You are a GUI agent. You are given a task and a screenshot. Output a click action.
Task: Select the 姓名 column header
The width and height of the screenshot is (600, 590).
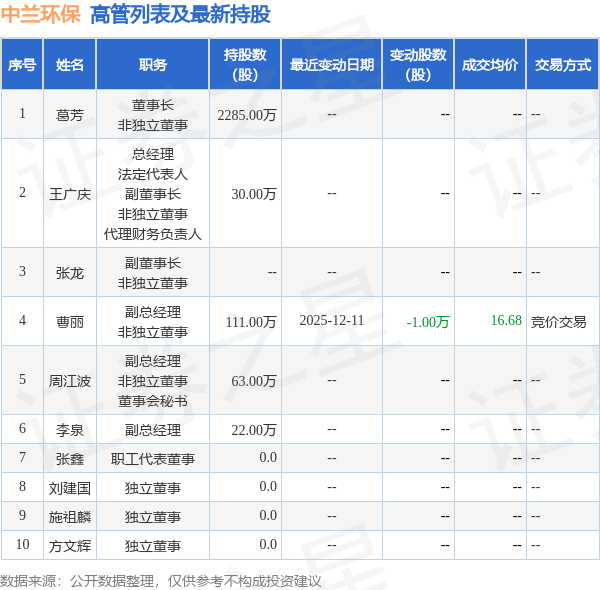click(70, 65)
